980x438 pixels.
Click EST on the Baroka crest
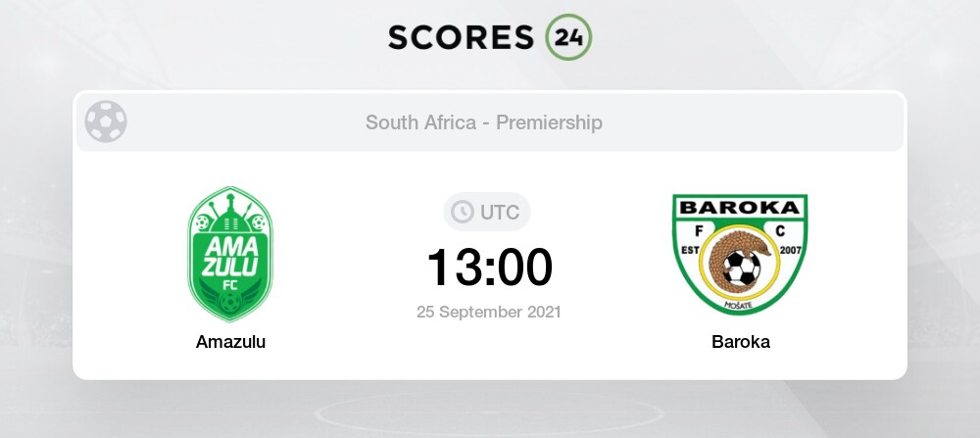(689, 250)
